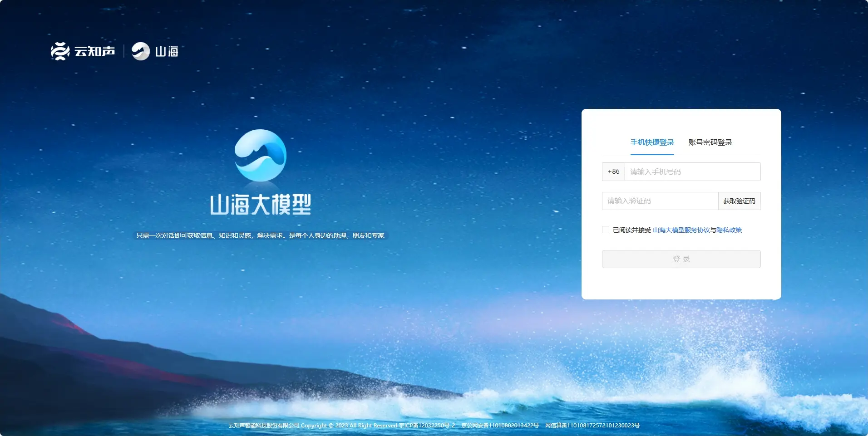This screenshot has width=868, height=436.
Task: Click 网信算备110108172572101230023号 footer text
Action: click(x=592, y=426)
